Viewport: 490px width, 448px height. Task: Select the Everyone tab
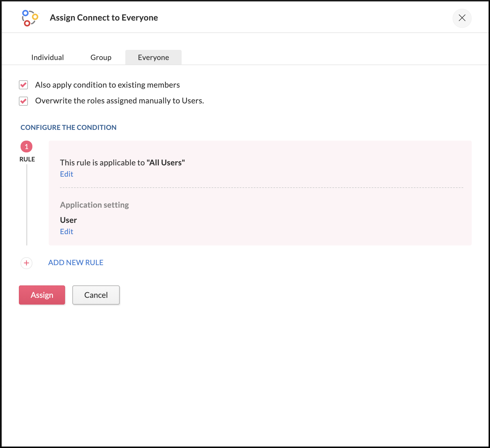[x=153, y=57]
